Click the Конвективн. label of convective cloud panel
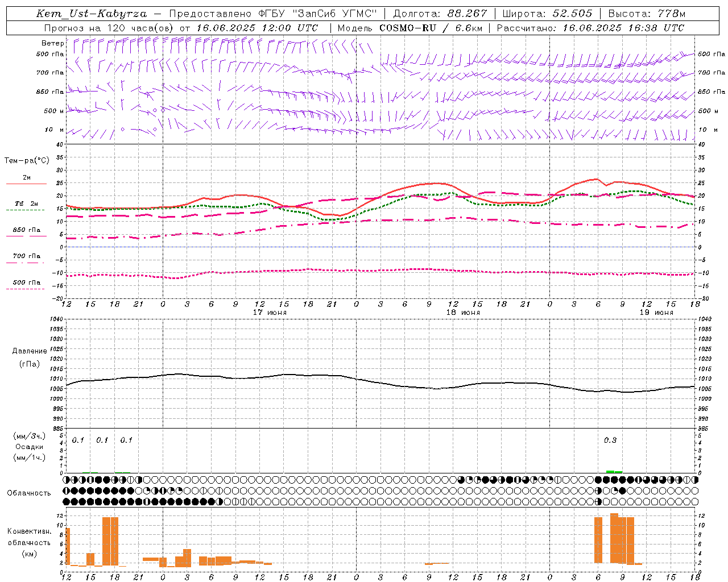The height and width of the screenshot is (582, 728). point(29,531)
